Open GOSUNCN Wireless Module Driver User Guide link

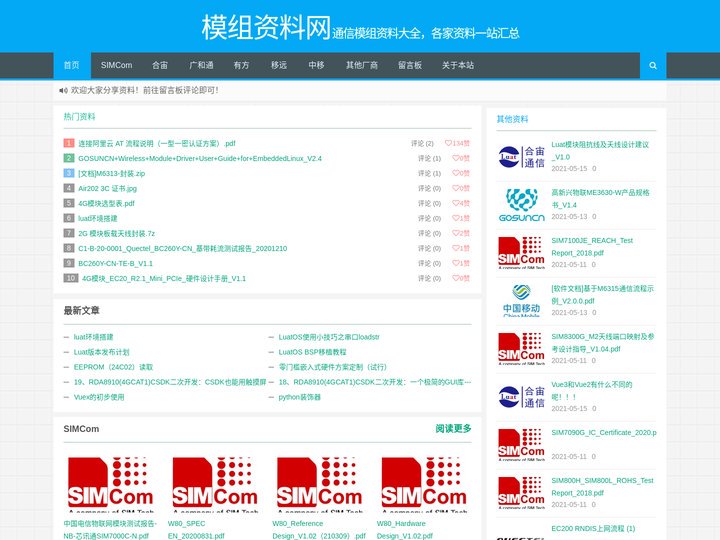(200, 158)
